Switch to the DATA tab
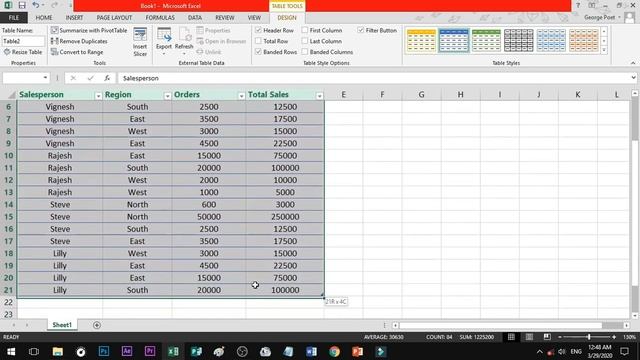 [195, 18]
